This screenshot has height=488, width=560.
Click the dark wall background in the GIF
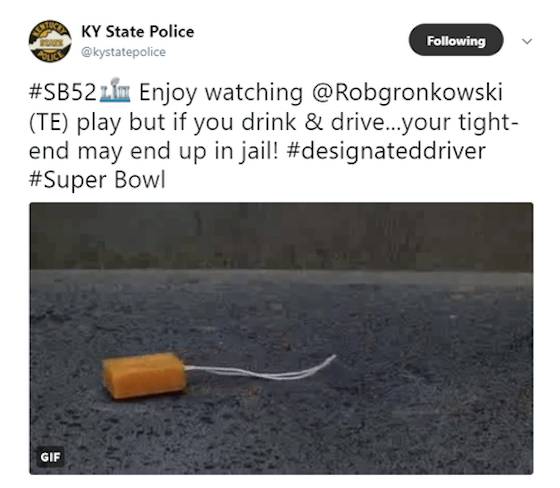tap(281, 236)
